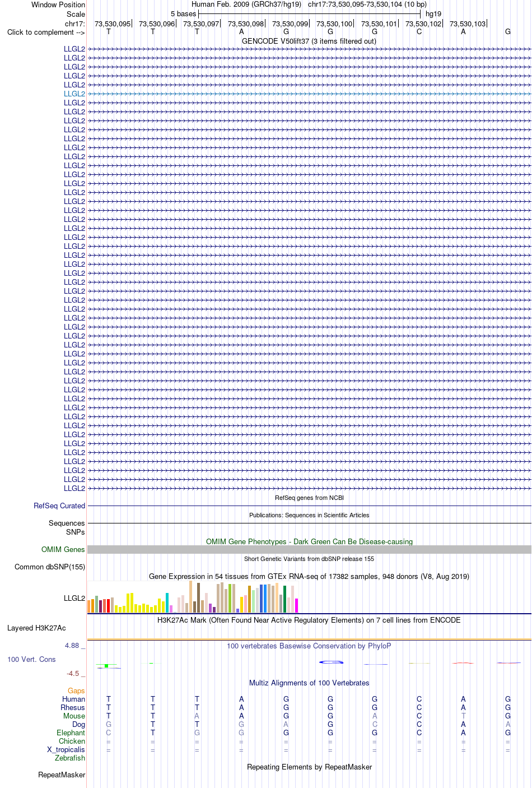Select the X_tropicalis species label

click(x=66, y=749)
